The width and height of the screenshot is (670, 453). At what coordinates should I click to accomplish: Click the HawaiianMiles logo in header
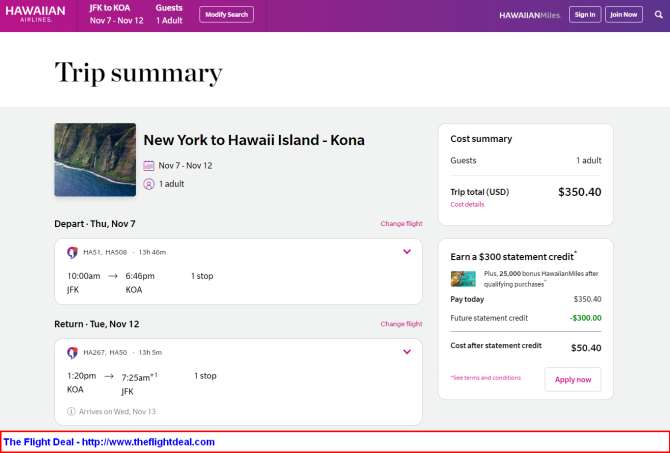tap(530, 15)
